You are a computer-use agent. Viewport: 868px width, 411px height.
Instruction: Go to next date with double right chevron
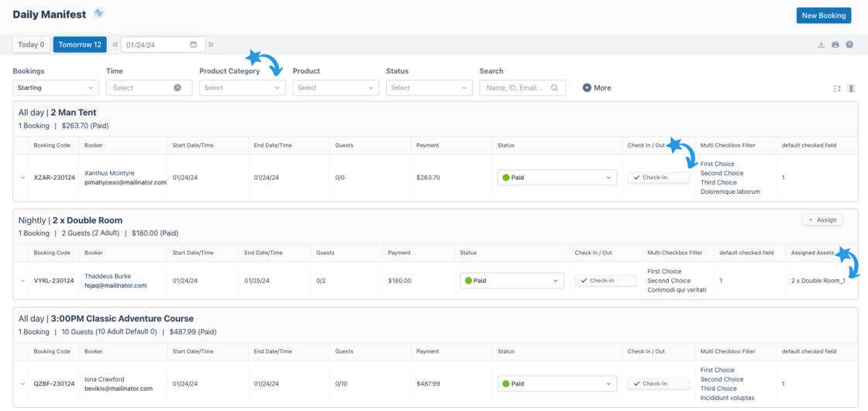211,45
